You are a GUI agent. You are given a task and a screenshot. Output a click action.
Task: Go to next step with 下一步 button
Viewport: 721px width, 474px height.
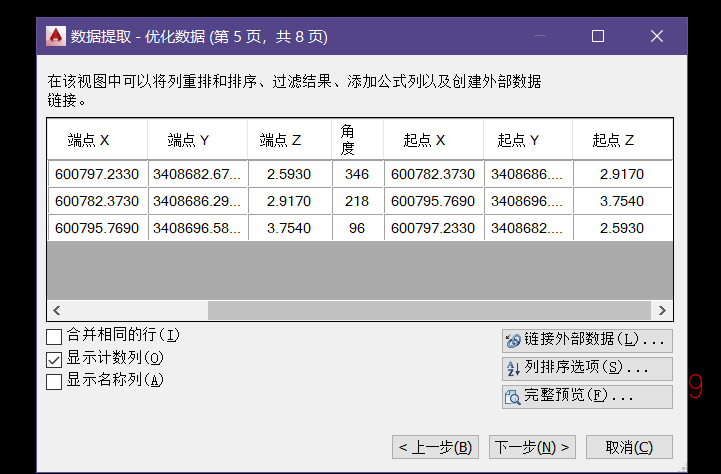tap(532, 447)
